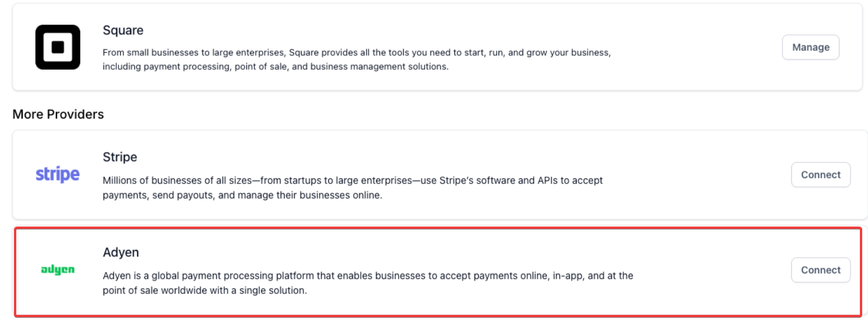Click the Stripe logo
The height and width of the screenshot is (323, 868).
coord(58,174)
